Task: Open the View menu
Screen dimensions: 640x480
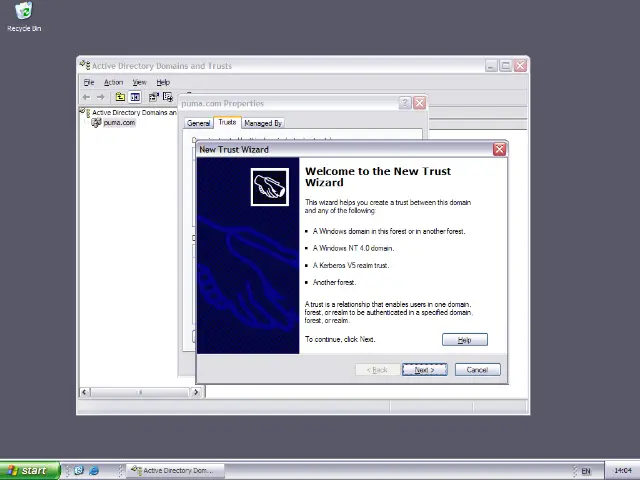Action: point(140,82)
